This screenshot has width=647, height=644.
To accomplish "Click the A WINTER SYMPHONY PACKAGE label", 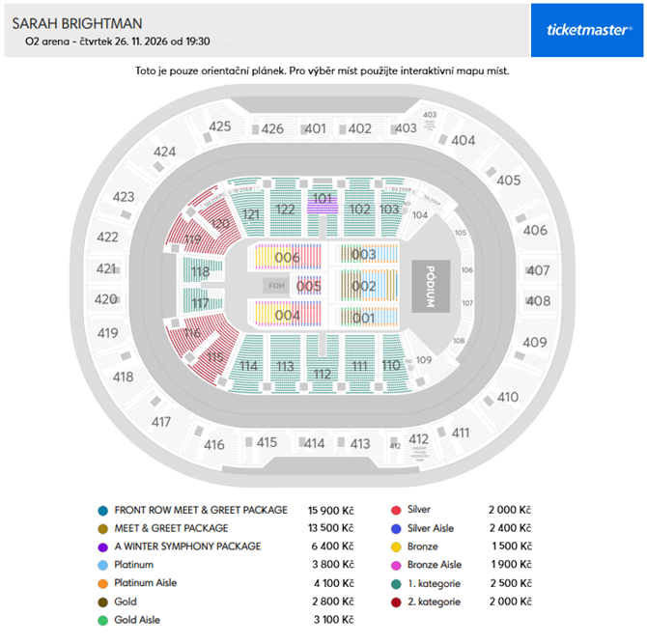I will click(x=187, y=546).
